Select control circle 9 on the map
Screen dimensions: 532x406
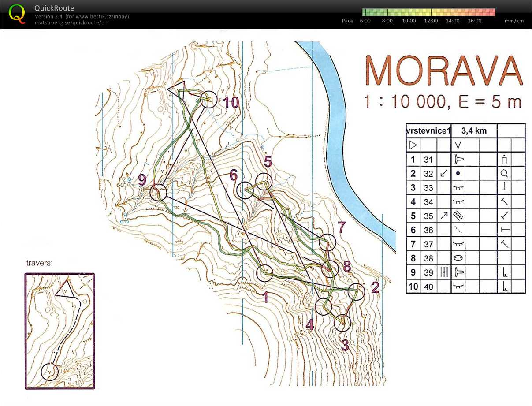tap(158, 193)
